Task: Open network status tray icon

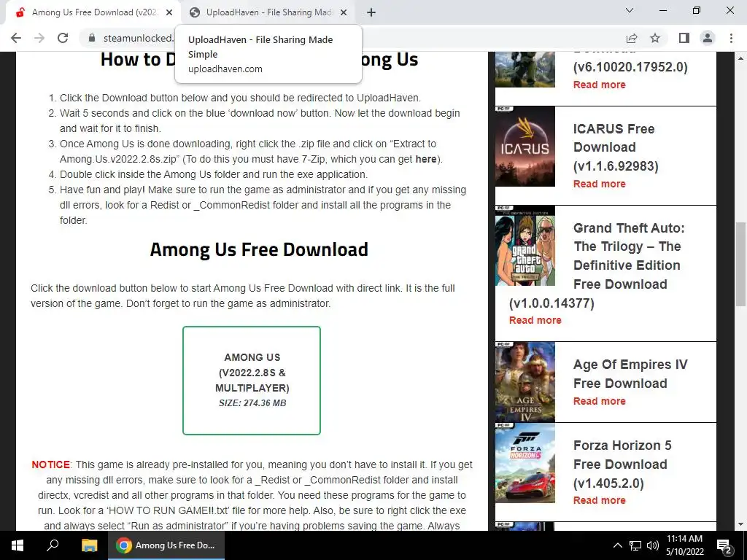Action: (635, 545)
